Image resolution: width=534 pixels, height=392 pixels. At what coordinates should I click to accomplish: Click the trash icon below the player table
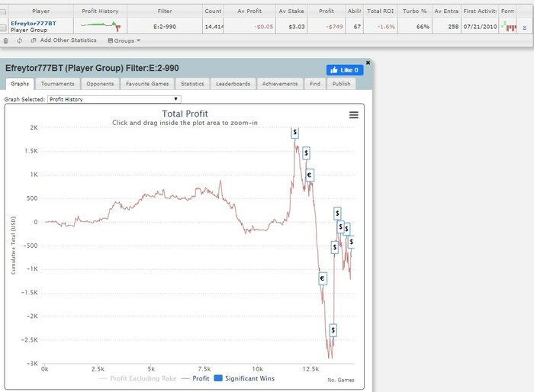(x=5, y=40)
